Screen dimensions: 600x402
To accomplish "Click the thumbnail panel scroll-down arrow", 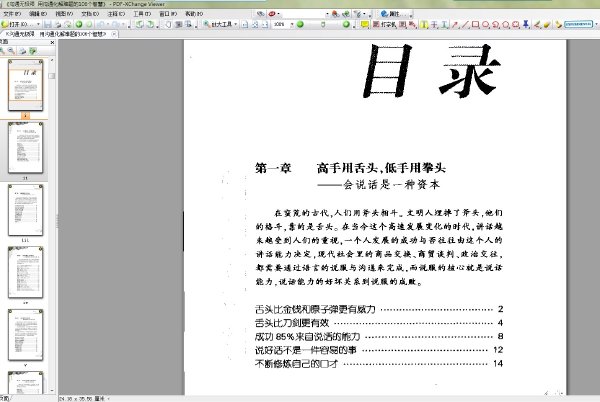I will [x=52, y=391].
